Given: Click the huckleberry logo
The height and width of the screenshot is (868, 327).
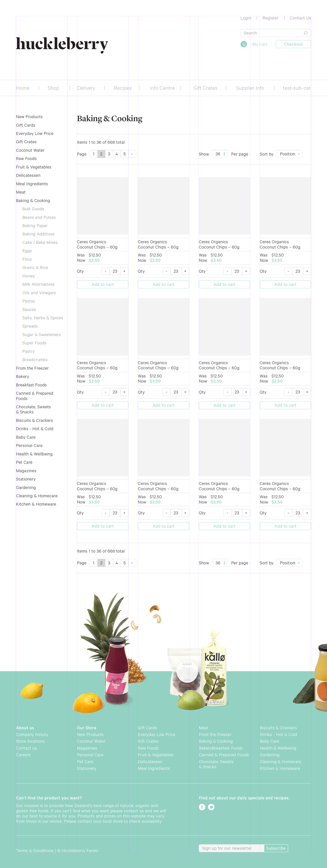Looking at the screenshot, I should coord(62,44).
